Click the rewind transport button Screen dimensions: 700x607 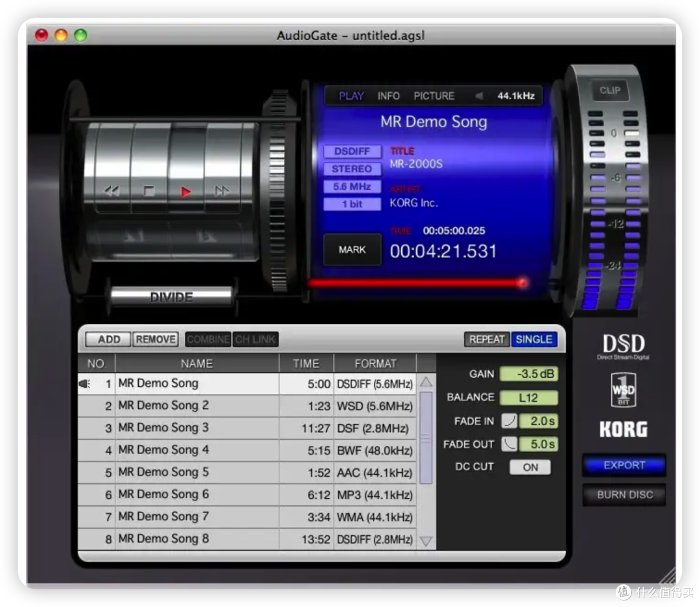coord(111,191)
